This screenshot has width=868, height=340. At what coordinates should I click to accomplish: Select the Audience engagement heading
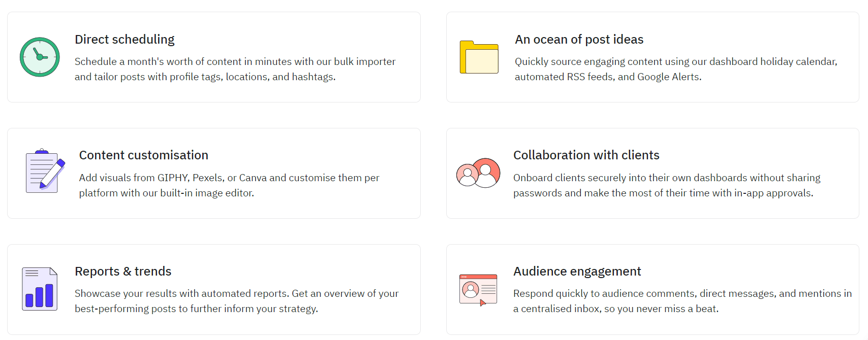tap(577, 271)
